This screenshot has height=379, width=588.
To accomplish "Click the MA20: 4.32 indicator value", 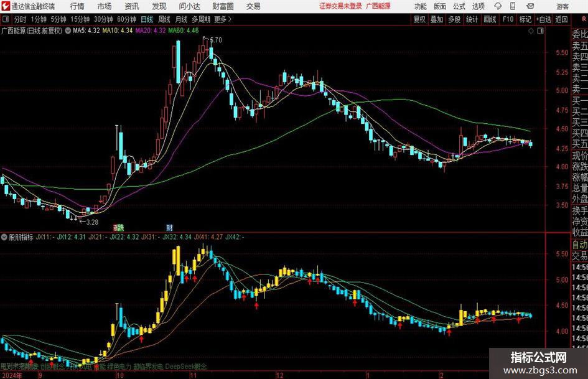I will (x=151, y=30).
